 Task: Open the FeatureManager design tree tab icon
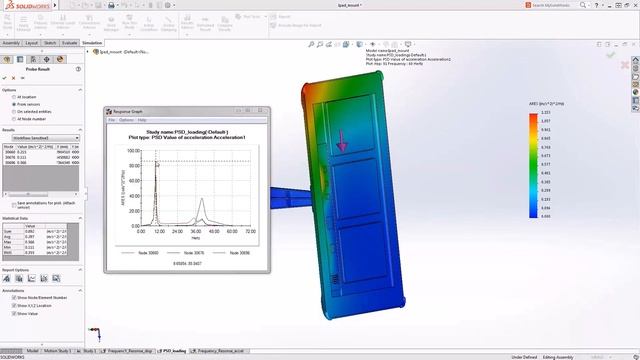pyautogui.click(x=7, y=59)
